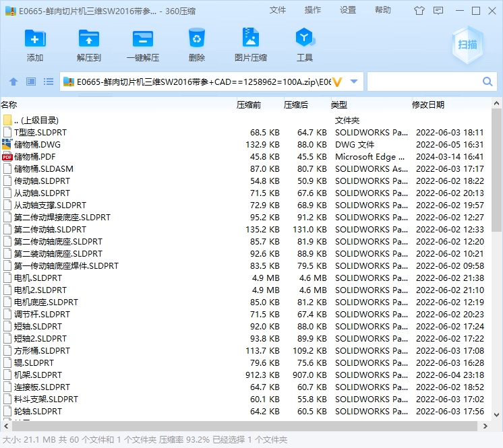Sort by the 名称 column header
Viewport: 503px width, 448px height.
(x=9, y=105)
